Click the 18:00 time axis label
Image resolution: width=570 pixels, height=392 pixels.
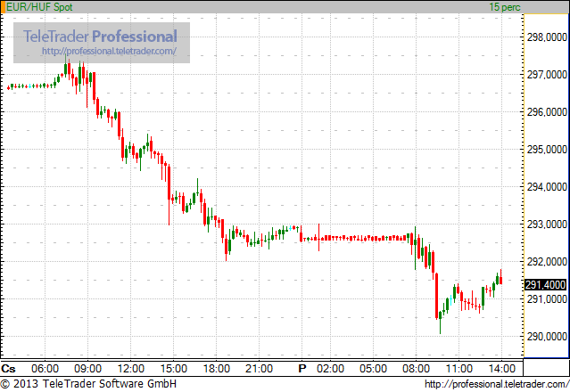click(216, 369)
